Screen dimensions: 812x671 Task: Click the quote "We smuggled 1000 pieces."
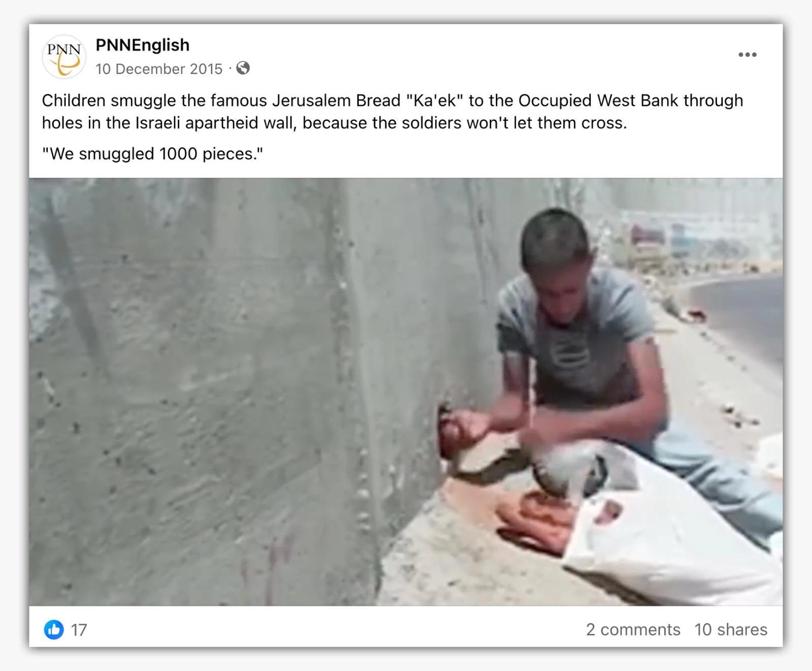pos(152,154)
